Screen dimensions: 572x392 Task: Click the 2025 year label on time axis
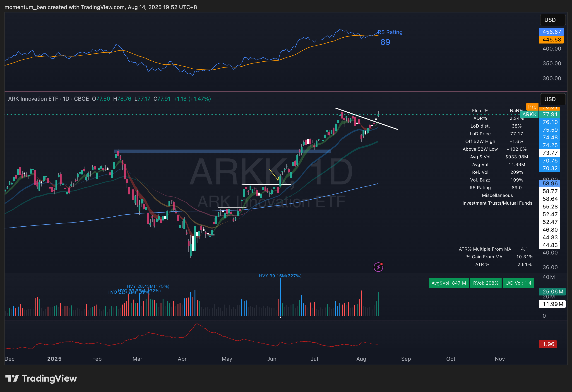tap(54, 359)
